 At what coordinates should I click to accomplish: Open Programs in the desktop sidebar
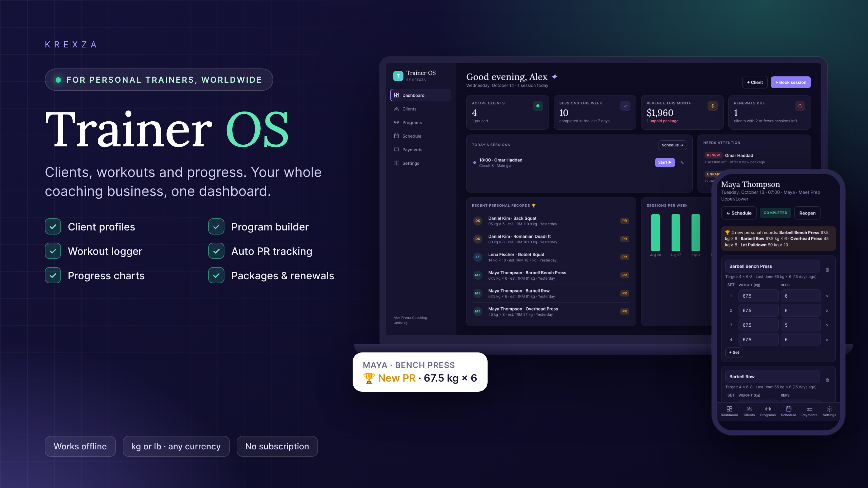(x=420, y=122)
